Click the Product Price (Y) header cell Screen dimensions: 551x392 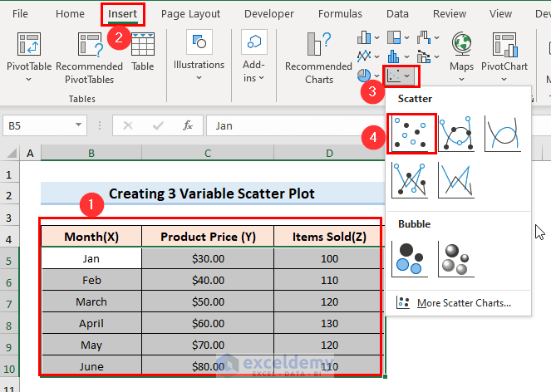(208, 237)
